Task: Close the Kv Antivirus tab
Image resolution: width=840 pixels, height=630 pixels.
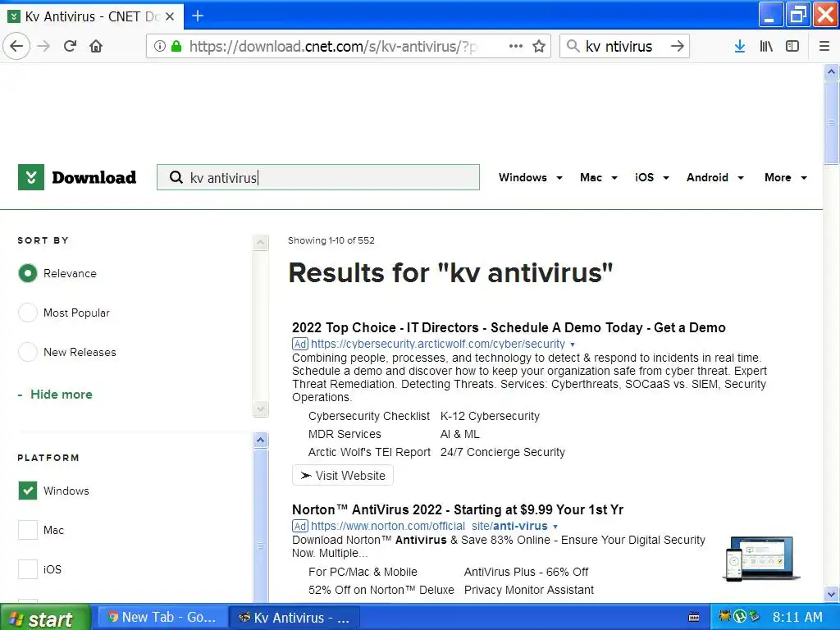Action: pos(170,16)
